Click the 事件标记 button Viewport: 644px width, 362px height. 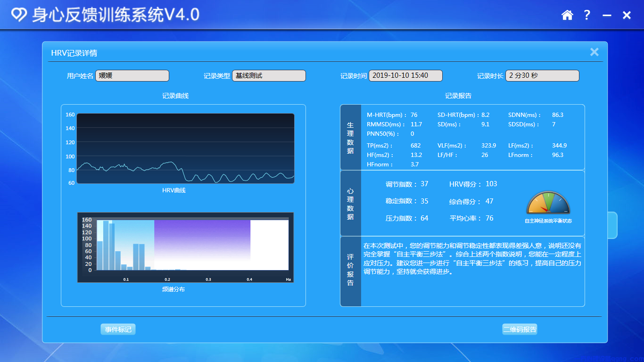(118, 329)
